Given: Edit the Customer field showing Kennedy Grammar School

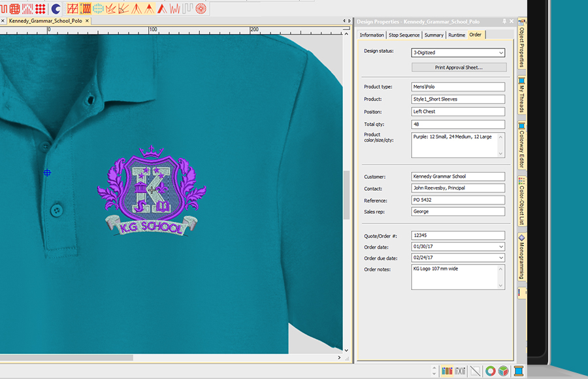Looking at the screenshot, I should point(456,176).
